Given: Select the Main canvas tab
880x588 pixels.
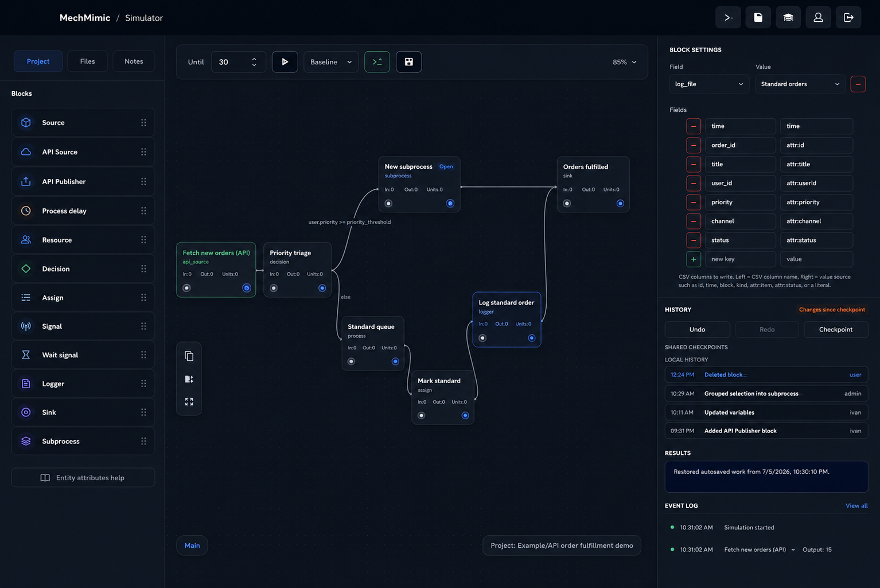Looking at the screenshot, I should pyautogui.click(x=192, y=546).
